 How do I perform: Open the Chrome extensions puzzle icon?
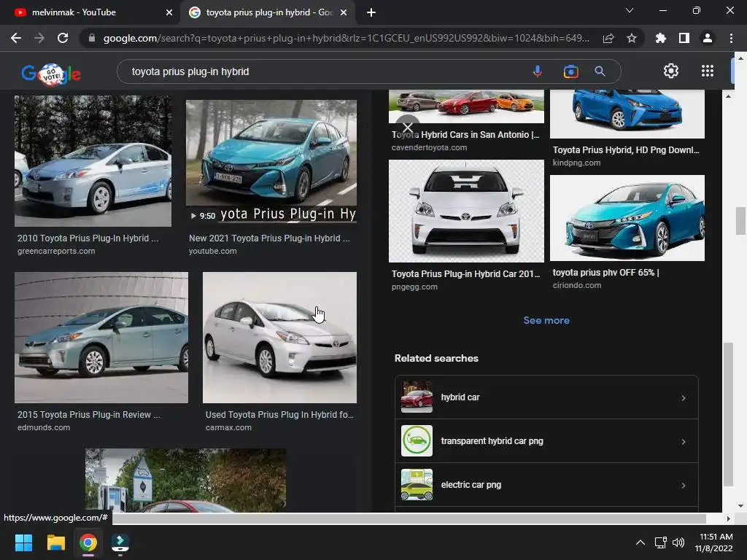[661, 38]
